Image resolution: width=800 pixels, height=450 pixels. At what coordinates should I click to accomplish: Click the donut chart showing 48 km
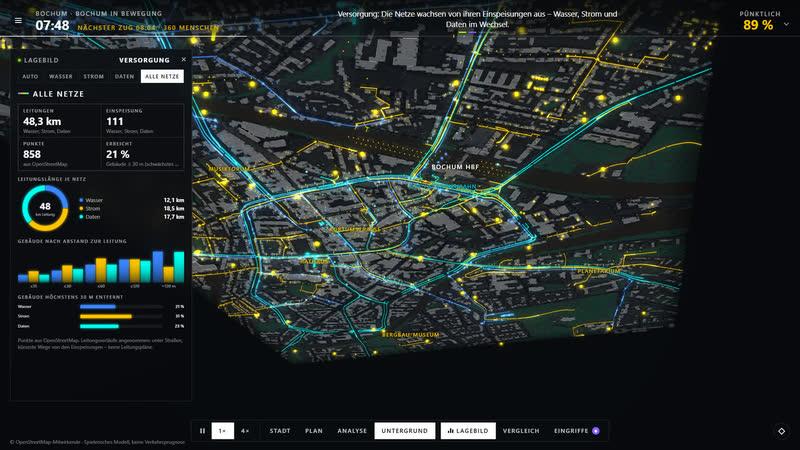click(x=45, y=208)
